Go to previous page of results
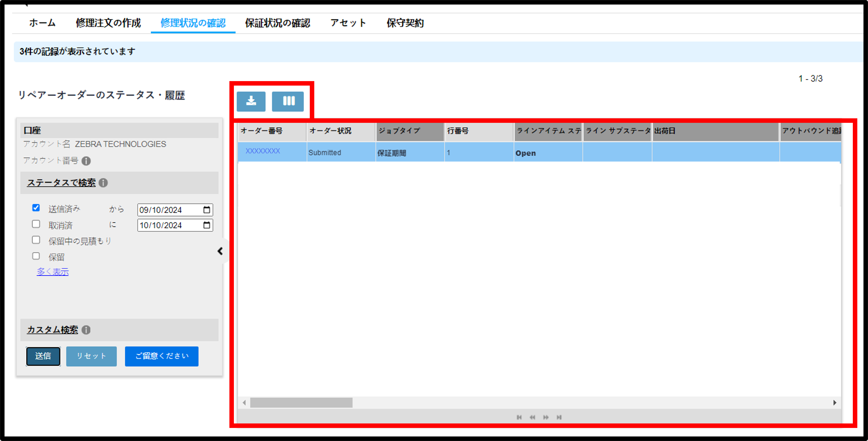 (x=532, y=417)
